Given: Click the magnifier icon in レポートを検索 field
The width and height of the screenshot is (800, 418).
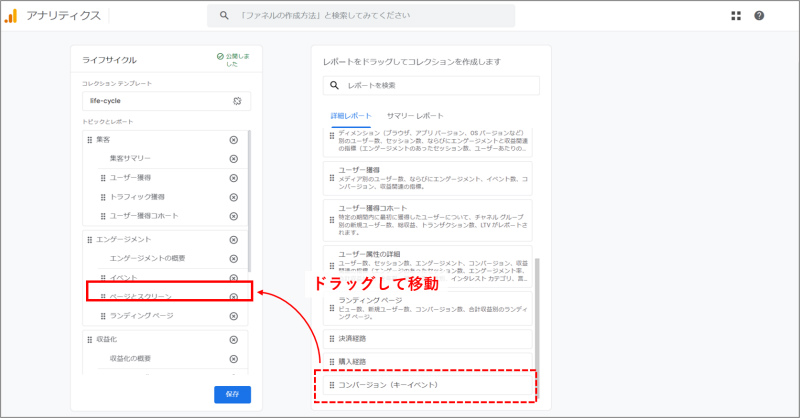Looking at the screenshot, I should pos(334,85).
